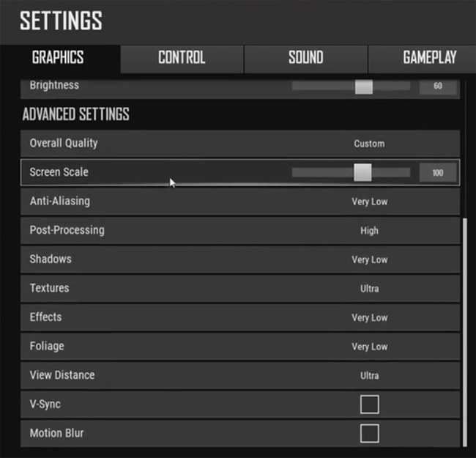Change Textures Ultra setting value
The height and width of the screenshot is (458, 476).
[369, 289]
